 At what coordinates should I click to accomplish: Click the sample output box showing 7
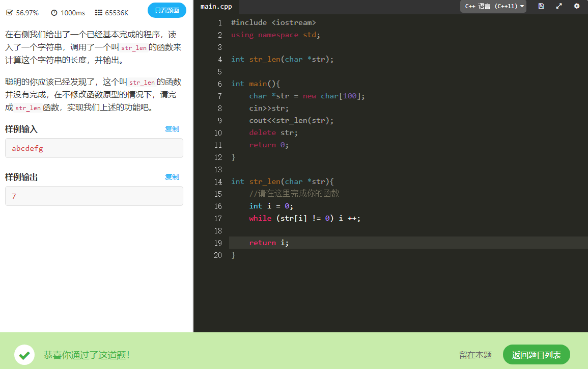94,196
